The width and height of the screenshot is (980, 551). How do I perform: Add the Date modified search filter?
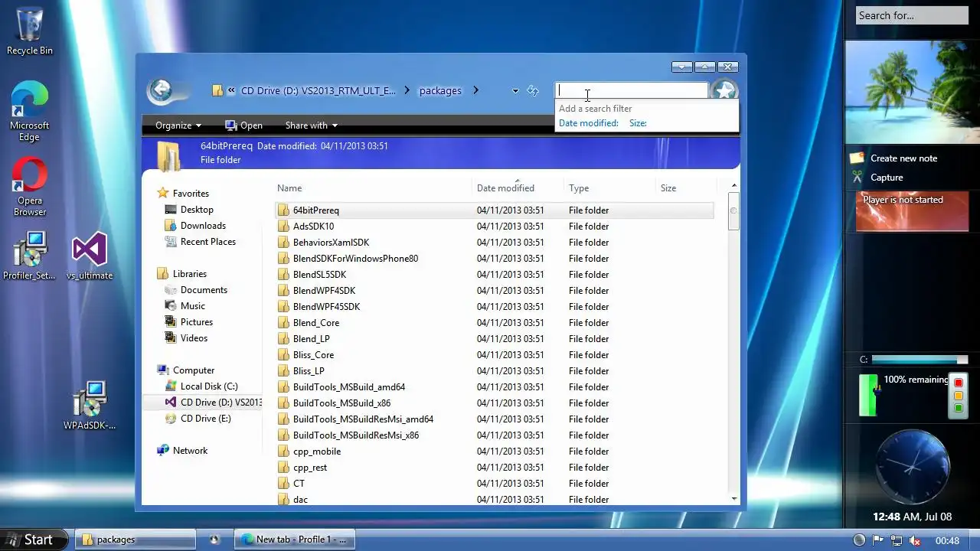click(x=588, y=123)
